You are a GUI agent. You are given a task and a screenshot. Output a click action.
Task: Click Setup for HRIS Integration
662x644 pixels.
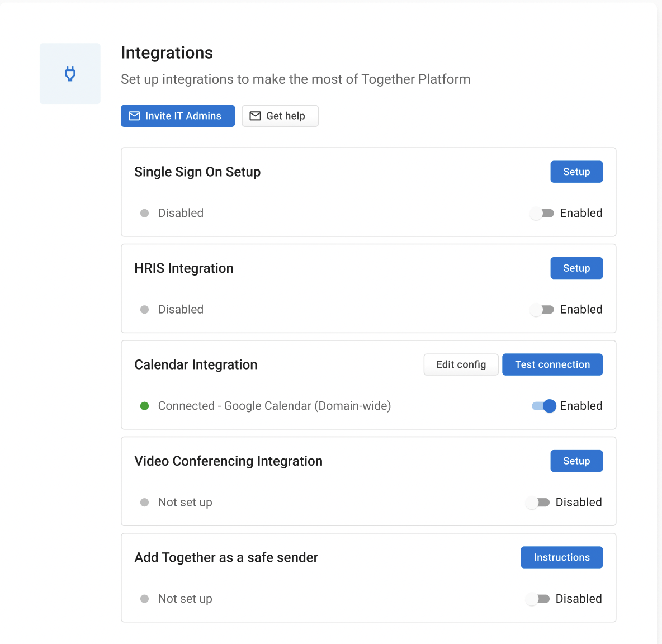click(x=576, y=268)
